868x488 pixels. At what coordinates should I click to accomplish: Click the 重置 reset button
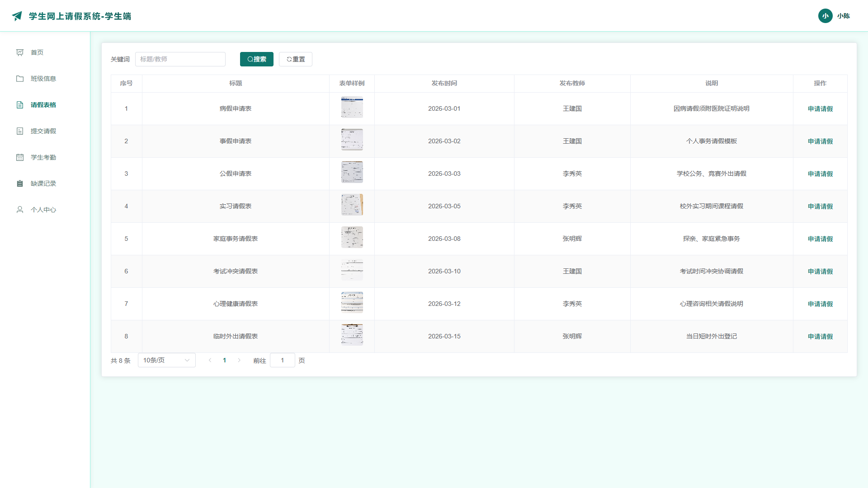[296, 59]
